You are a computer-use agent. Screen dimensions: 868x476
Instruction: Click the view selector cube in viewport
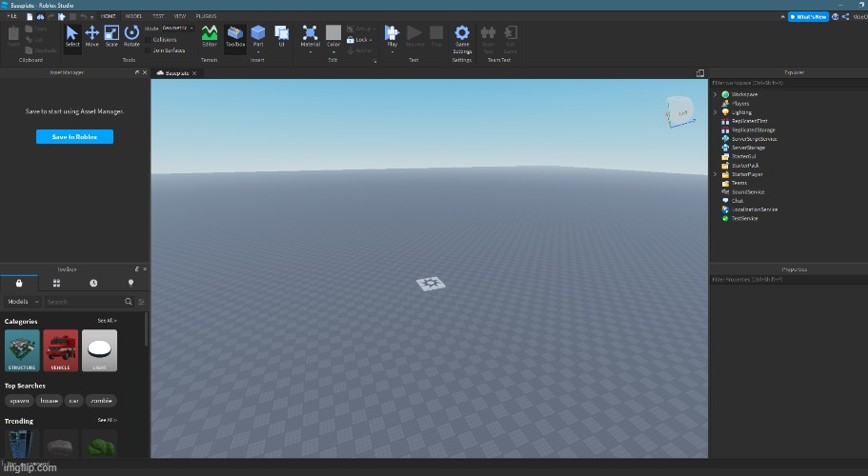tap(679, 112)
